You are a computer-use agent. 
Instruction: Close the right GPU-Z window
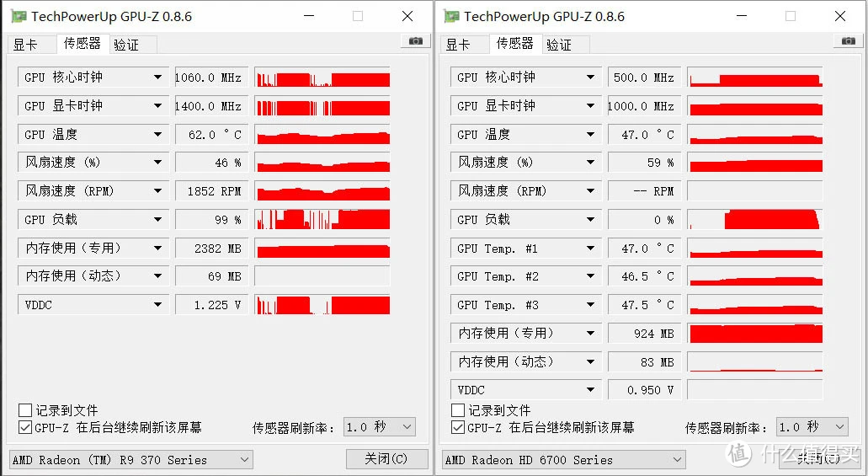(x=839, y=16)
